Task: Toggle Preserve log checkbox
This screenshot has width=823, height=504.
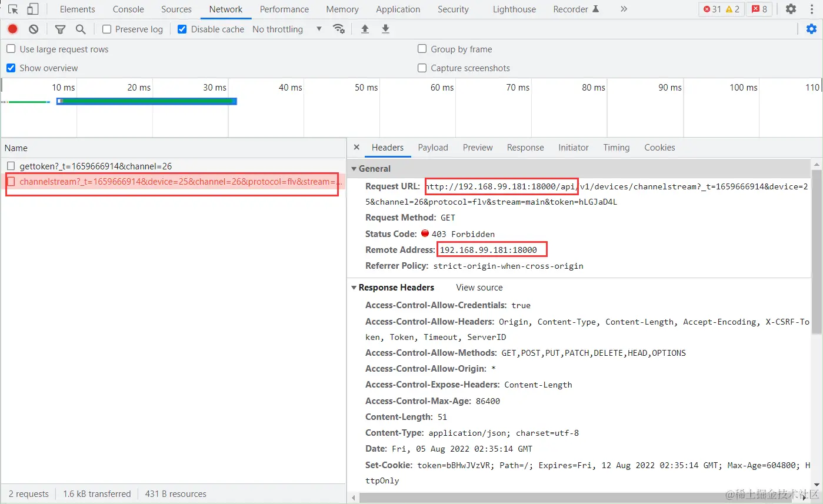Action: tap(106, 29)
